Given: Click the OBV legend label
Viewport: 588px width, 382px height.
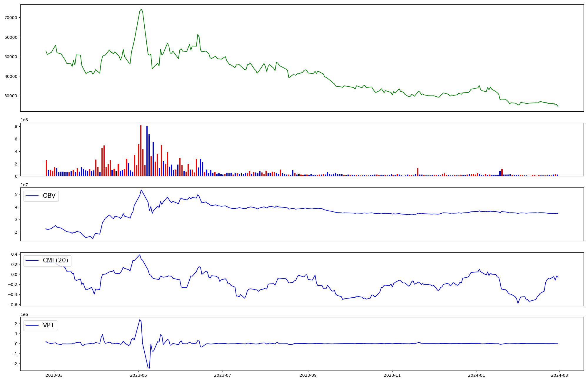Looking at the screenshot, I should [x=49, y=196].
